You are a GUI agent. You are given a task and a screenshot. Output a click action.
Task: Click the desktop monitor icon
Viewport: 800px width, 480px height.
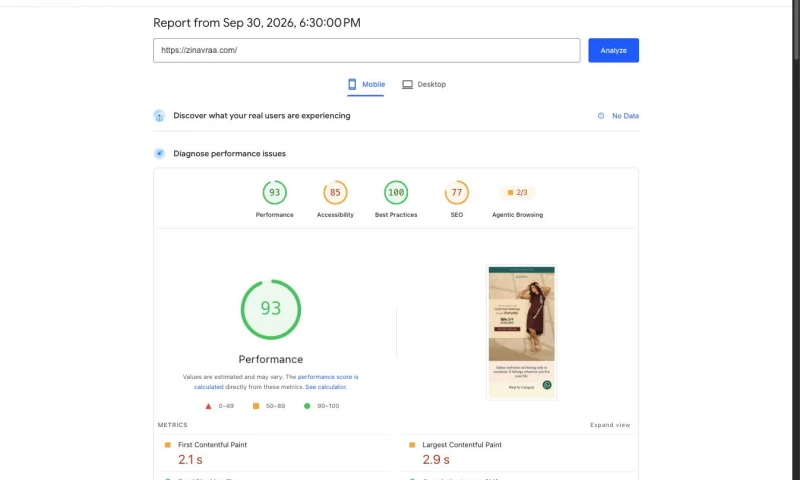(x=407, y=85)
